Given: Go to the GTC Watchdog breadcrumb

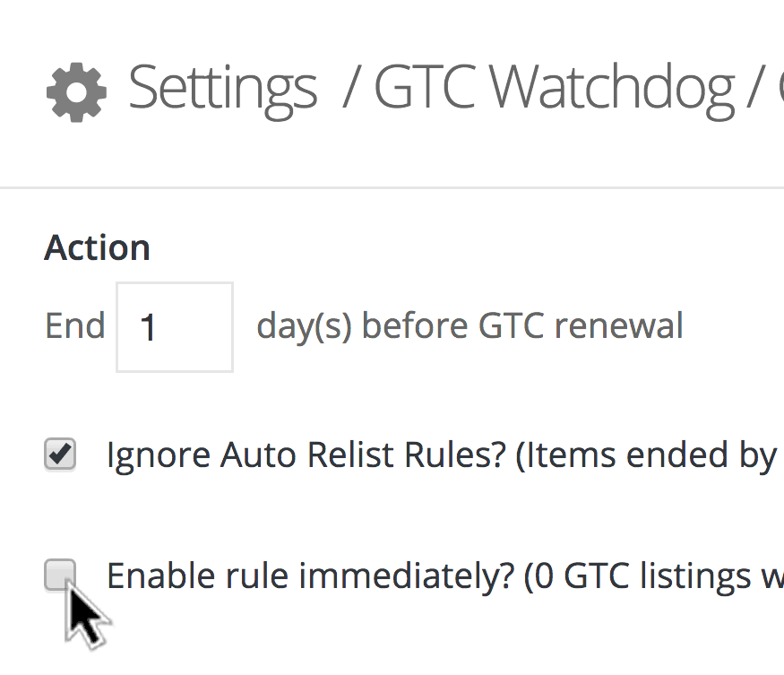Looking at the screenshot, I should 553,88.
